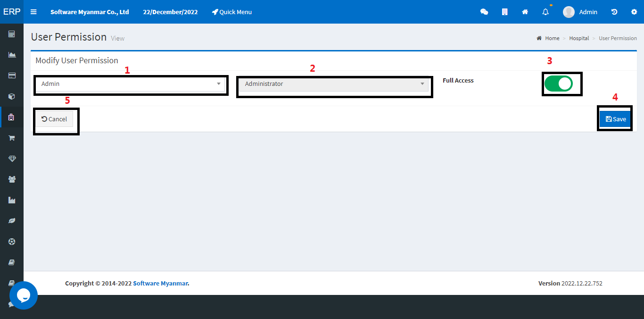
Task: Open the round chat support bubble
Action: pyautogui.click(x=24, y=295)
